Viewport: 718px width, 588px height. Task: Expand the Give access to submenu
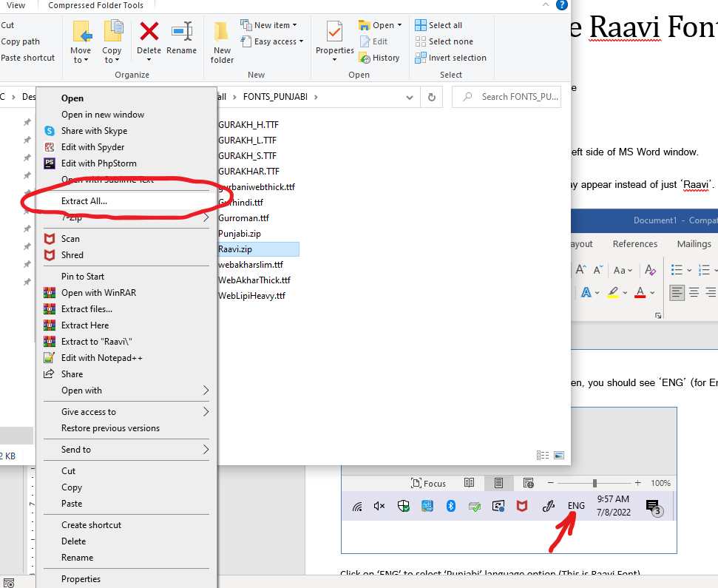tap(206, 412)
